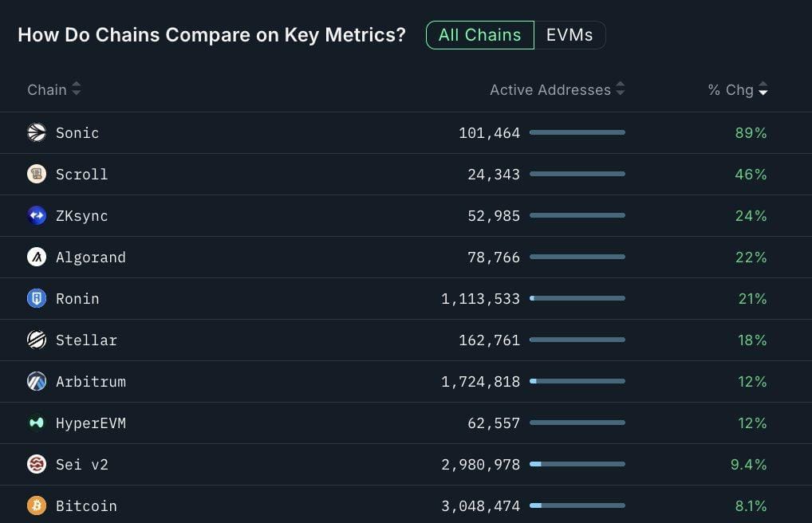Click Sei v2 active addresses bar

577,464
